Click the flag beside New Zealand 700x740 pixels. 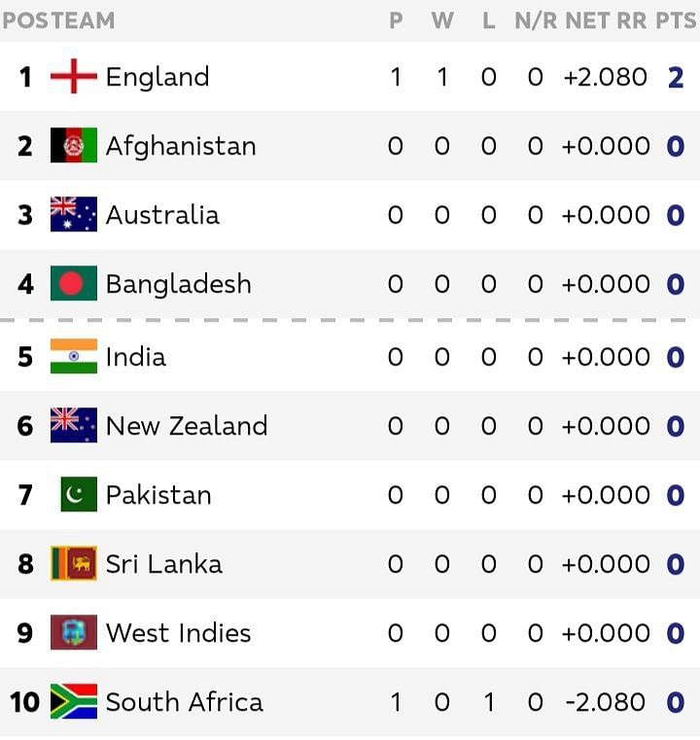click(74, 425)
